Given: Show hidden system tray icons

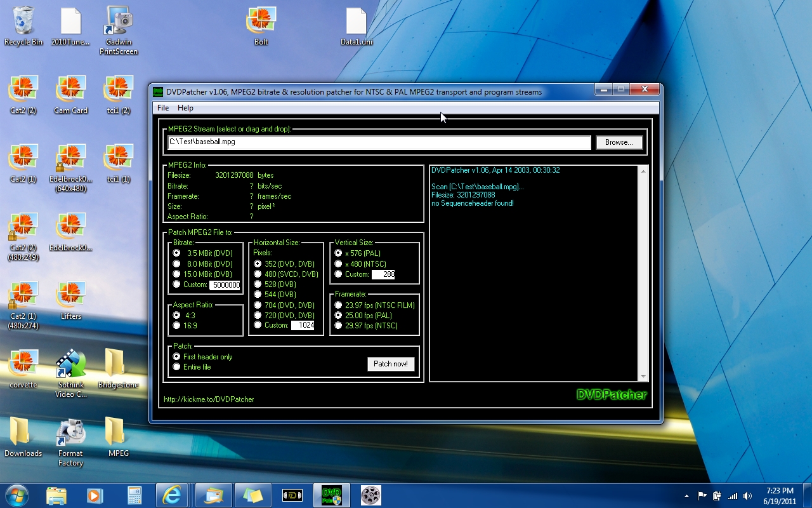Looking at the screenshot, I should coord(687,496).
